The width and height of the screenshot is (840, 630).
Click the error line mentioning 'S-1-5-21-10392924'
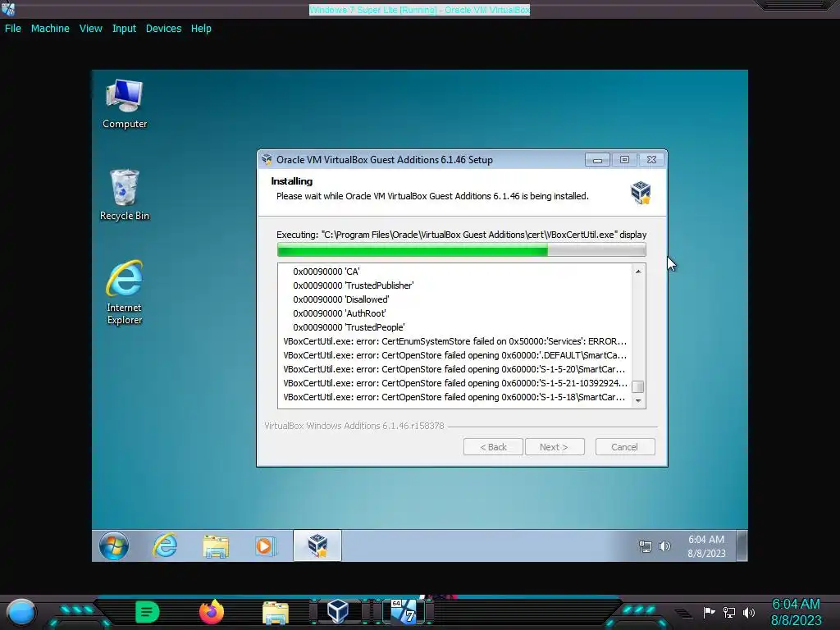[454, 383]
